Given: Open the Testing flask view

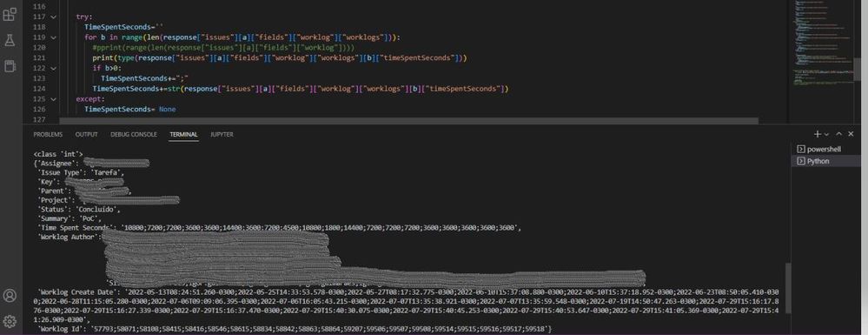Looking at the screenshot, I should coord(10,41).
